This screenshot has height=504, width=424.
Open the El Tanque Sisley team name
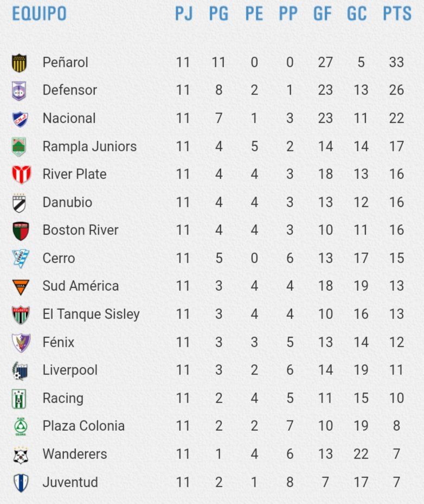coord(91,314)
